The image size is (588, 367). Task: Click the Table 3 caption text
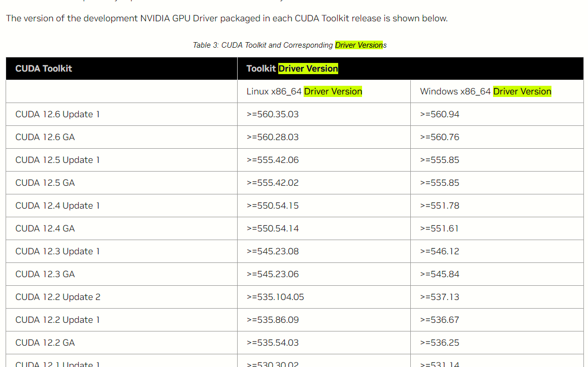(x=289, y=45)
